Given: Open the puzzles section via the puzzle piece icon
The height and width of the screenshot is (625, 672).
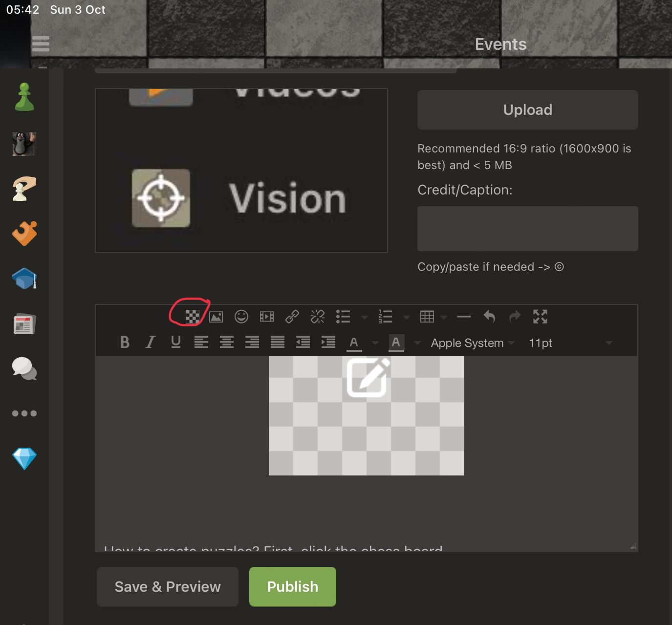Looking at the screenshot, I should tap(23, 234).
